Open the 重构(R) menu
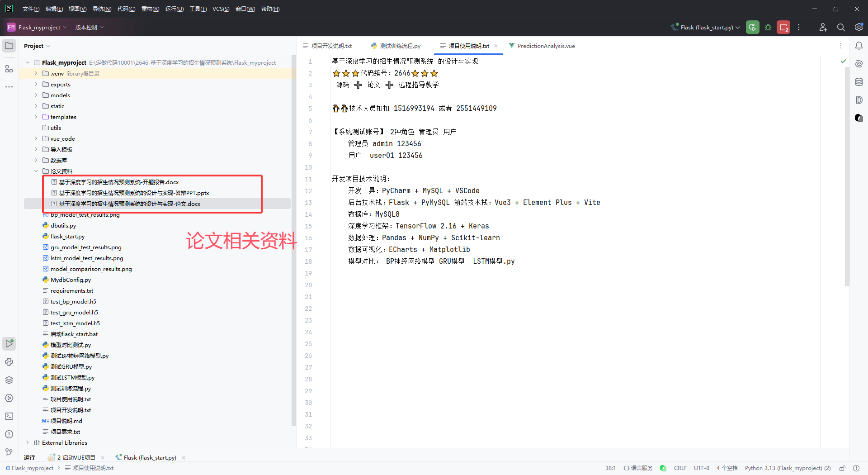This screenshot has width=868, height=475. 150,9
